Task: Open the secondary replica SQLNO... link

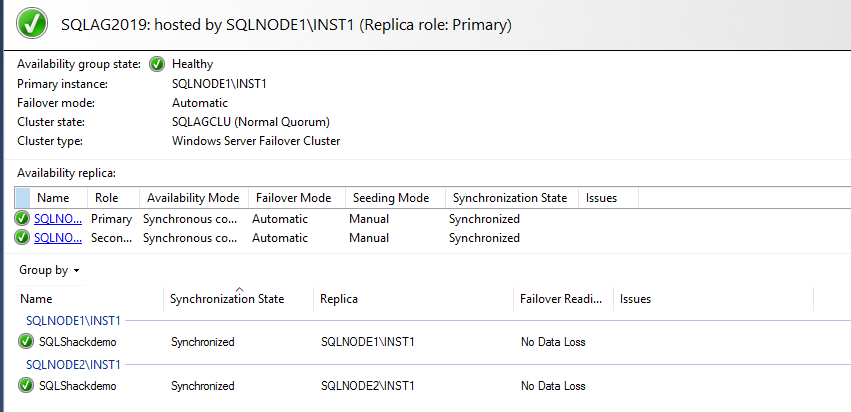Action: pos(56,238)
